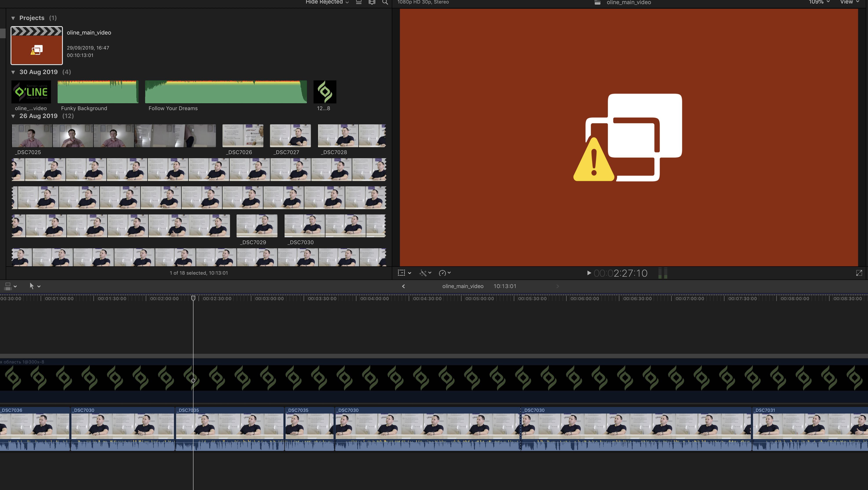Go forward in timeline history
Viewport: 868px width, 490px height.
(x=558, y=286)
